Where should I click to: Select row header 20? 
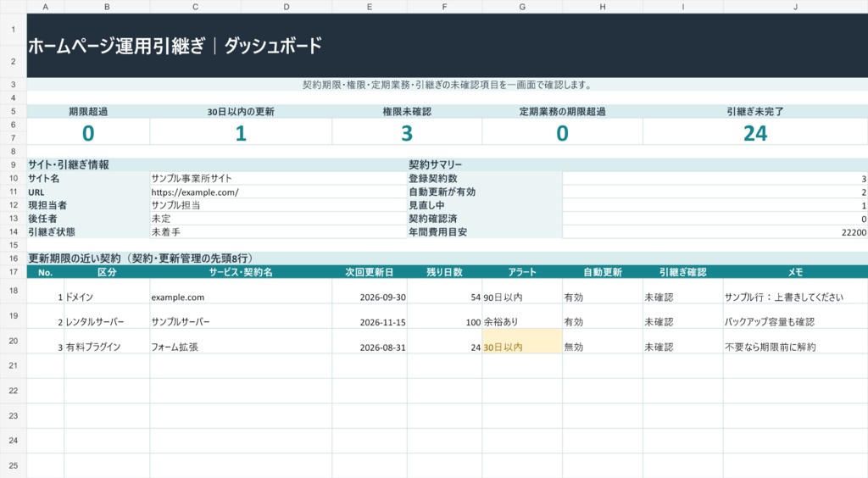(14, 341)
